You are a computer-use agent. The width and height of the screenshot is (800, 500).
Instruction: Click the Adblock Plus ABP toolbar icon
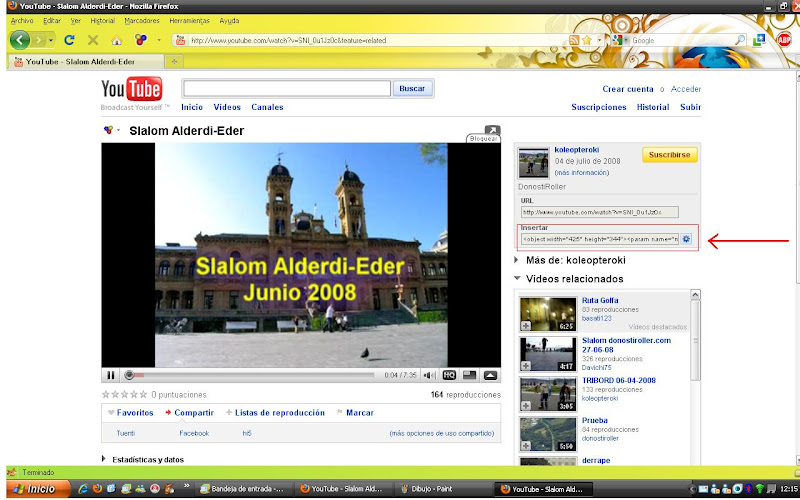(x=785, y=40)
